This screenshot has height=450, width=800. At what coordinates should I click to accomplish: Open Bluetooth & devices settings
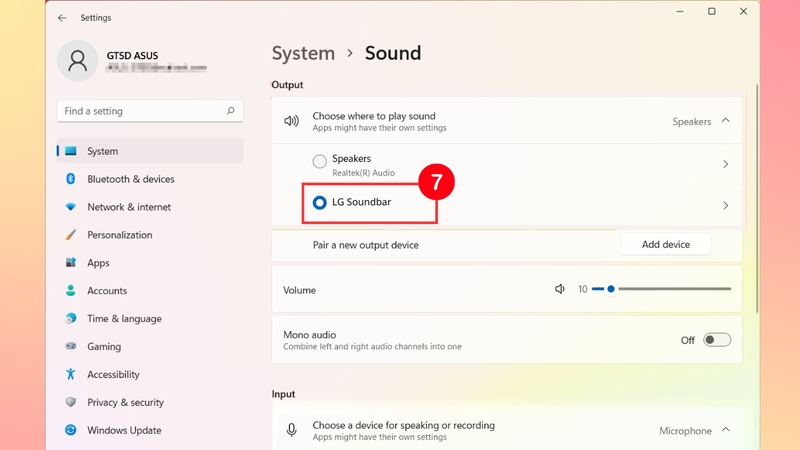pos(150,179)
